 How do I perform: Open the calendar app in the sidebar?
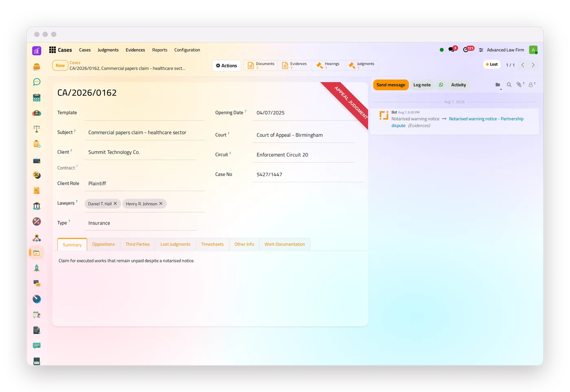37,98
